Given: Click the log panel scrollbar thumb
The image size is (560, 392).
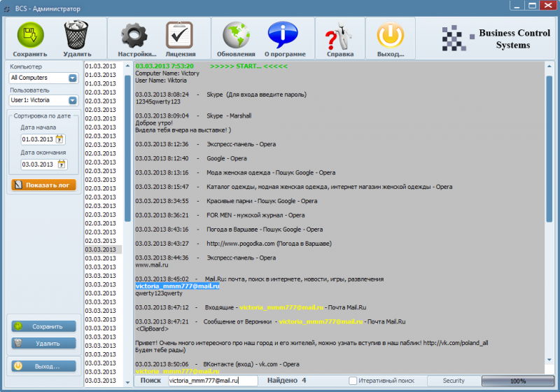Looking at the screenshot, I should (x=549, y=149).
